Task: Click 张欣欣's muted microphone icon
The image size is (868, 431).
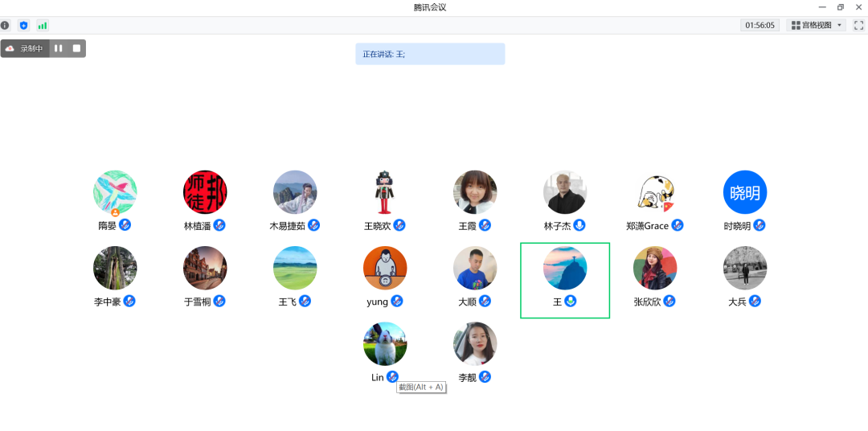Action: (669, 301)
